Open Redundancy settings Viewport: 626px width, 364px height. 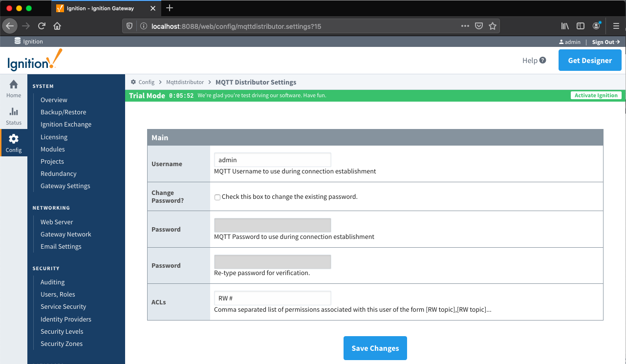(x=58, y=173)
